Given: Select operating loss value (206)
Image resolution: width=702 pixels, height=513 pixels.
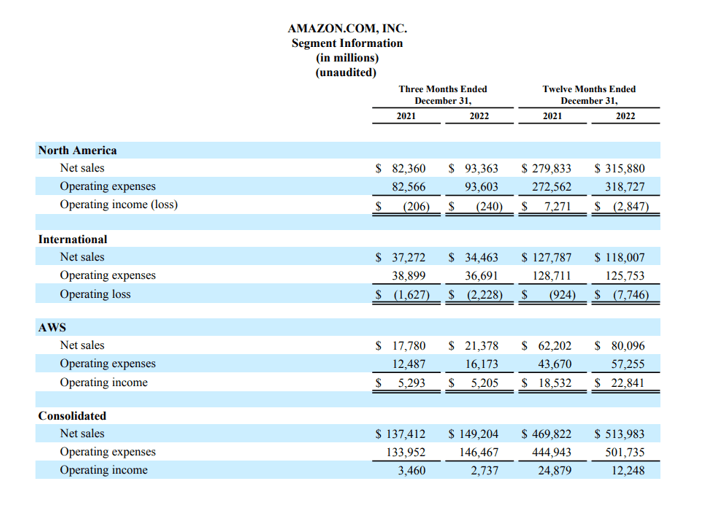Looking at the screenshot, I should pyautogui.click(x=416, y=206).
